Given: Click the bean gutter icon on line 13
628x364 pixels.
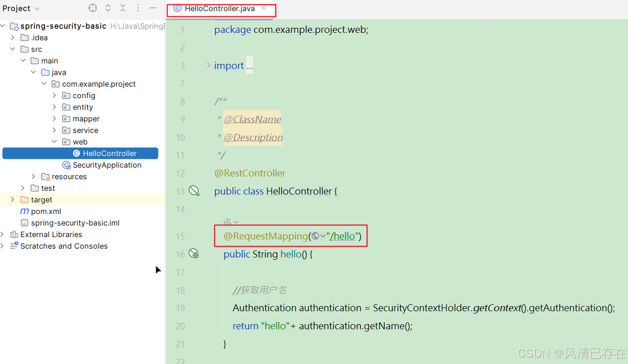Looking at the screenshot, I should [x=194, y=190].
